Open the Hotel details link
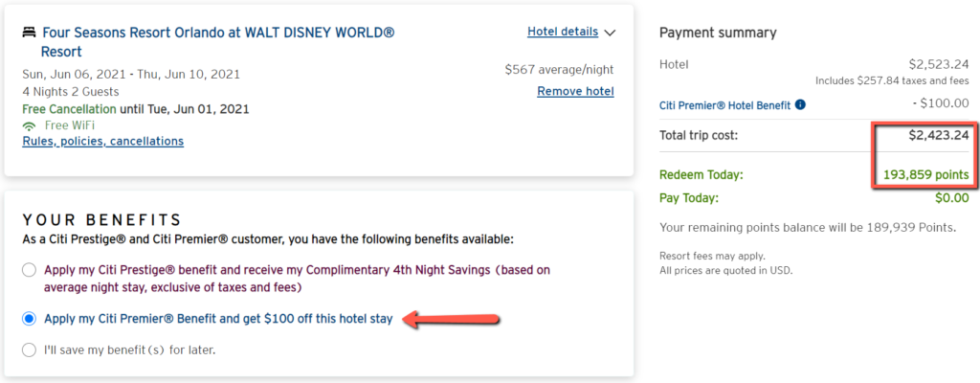The width and height of the screenshot is (980, 383). [x=563, y=32]
